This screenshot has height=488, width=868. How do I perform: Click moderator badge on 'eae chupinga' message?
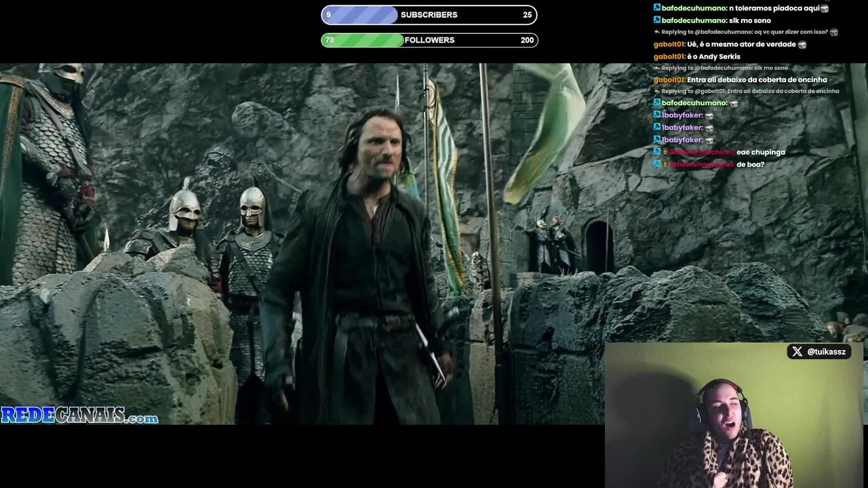tap(657, 152)
